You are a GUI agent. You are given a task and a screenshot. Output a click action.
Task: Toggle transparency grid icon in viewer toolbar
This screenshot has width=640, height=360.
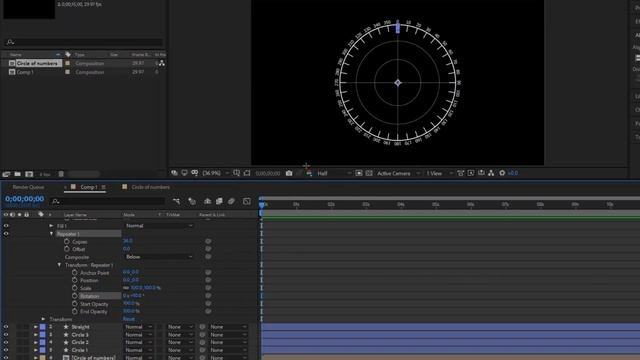pos(369,173)
